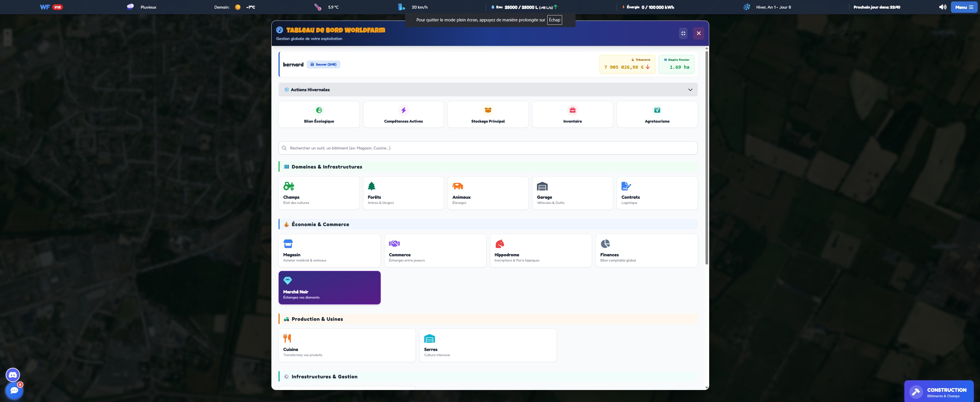Click tomorrow's sunny forecast icon
Screen dimensions: 980x402
coord(238,7)
